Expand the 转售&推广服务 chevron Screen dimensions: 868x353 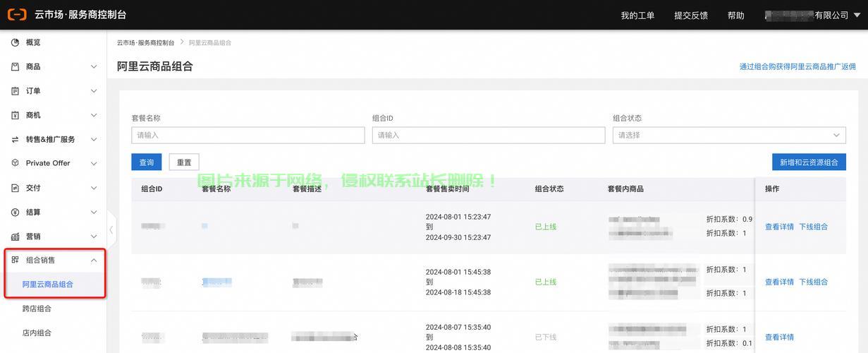tap(94, 140)
